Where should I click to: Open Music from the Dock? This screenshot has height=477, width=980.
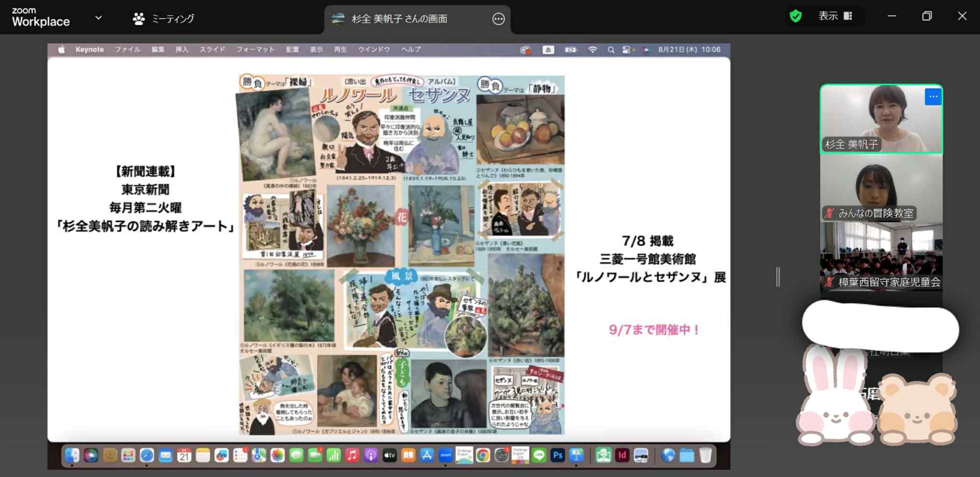point(352,455)
